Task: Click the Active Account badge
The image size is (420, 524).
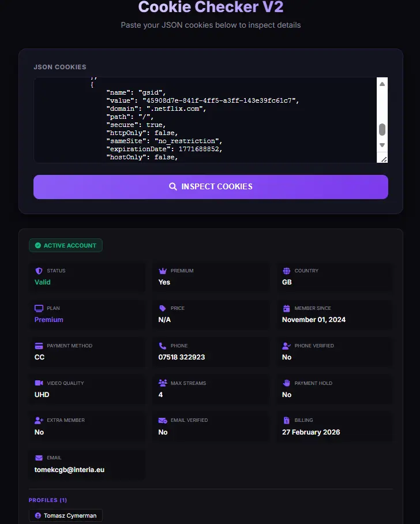Action: (x=66, y=245)
